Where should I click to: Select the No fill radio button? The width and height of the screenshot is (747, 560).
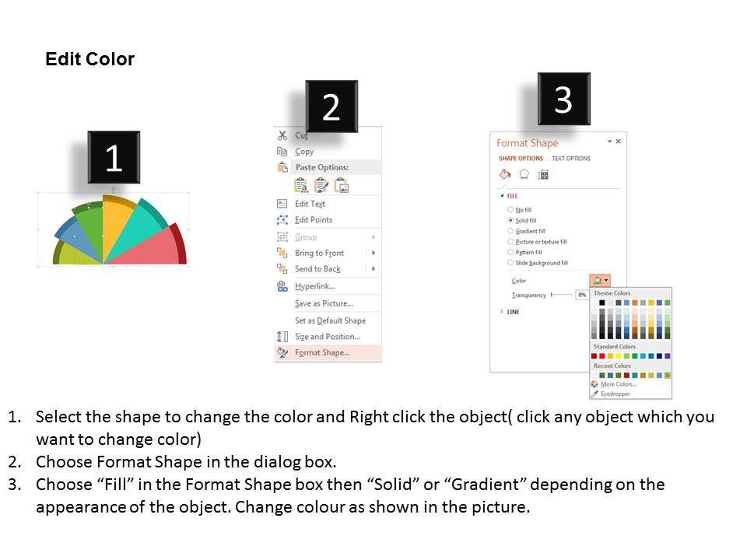pyautogui.click(x=510, y=210)
